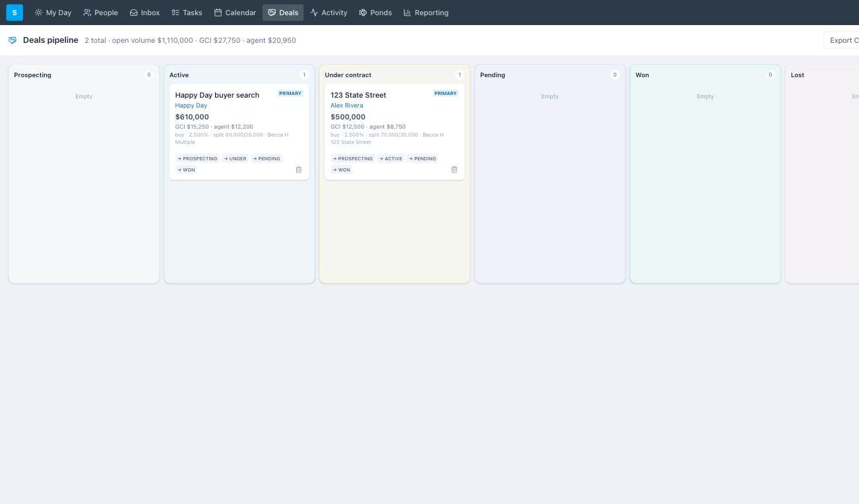Open the Reporting section
859x504 pixels.
[426, 13]
